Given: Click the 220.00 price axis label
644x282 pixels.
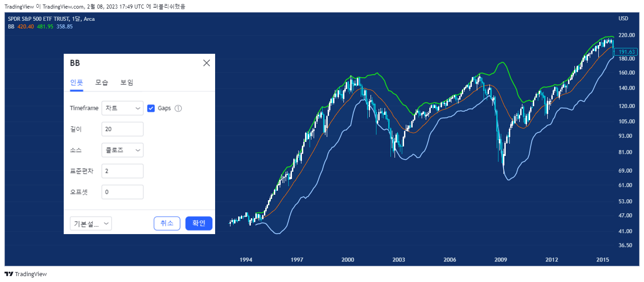Looking at the screenshot, I should (626, 35).
